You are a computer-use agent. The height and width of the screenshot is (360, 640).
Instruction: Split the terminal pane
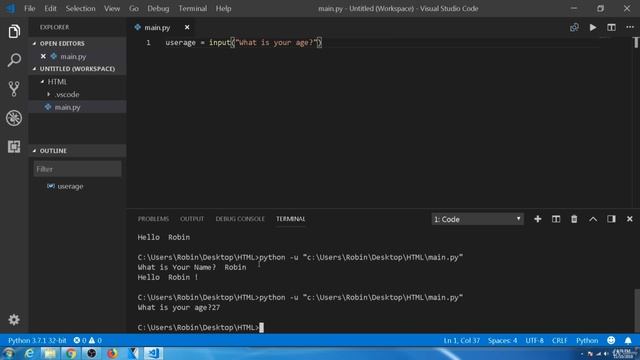556,219
